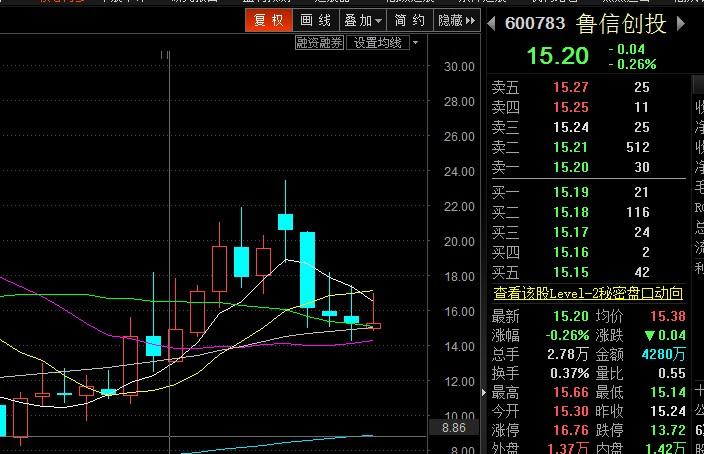Expand dropdown arrow beside 设置均线
The width and height of the screenshot is (704, 454).
tap(415, 43)
